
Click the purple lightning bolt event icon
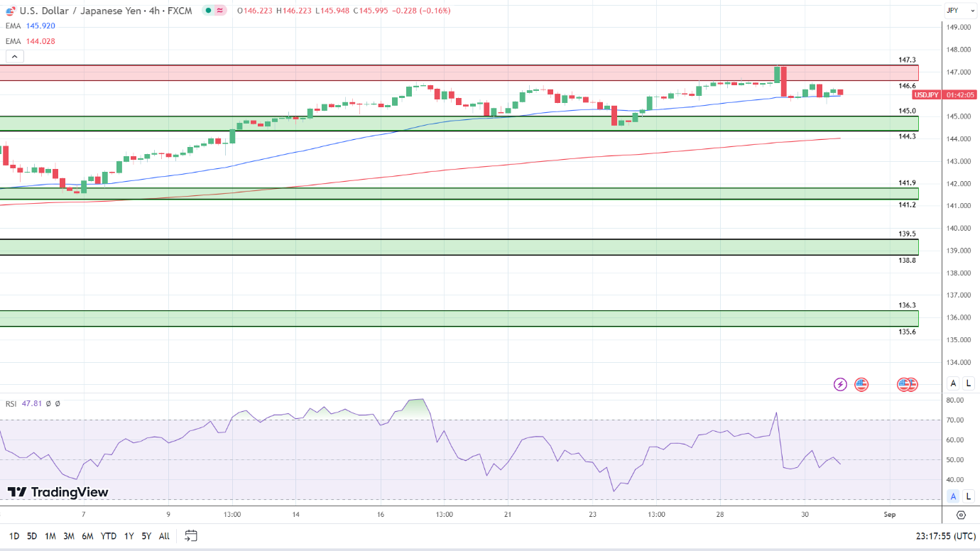pyautogui.click(x=840, y=384)
